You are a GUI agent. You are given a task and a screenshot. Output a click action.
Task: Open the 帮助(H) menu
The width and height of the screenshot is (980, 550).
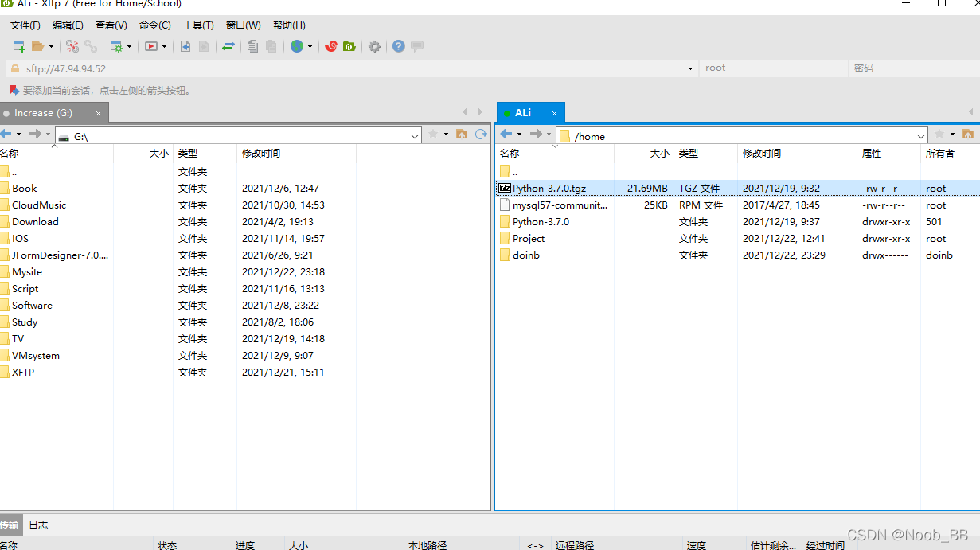tap(289, 25)
